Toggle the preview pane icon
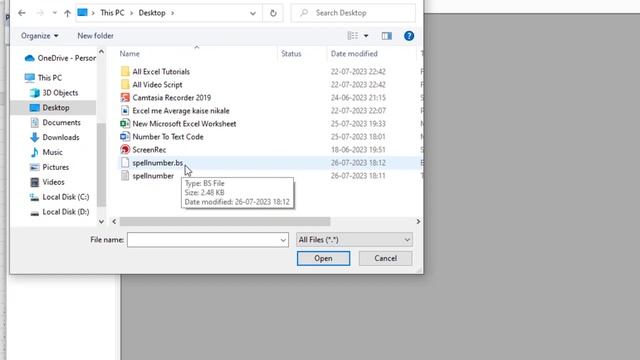The width and height of the screenshot is (640, 360). tap(387, 36)
